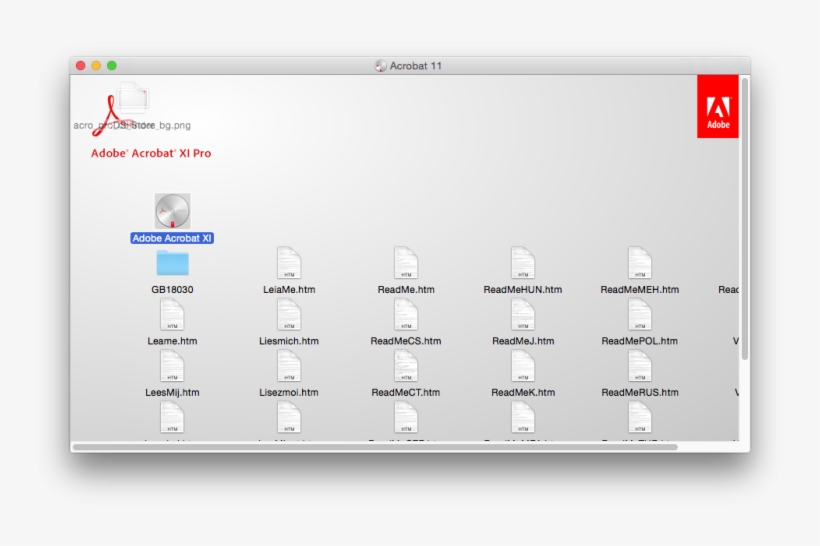
Task: Select the ReadMeRUS.htm file icon
Action: (x=640, y=366)
